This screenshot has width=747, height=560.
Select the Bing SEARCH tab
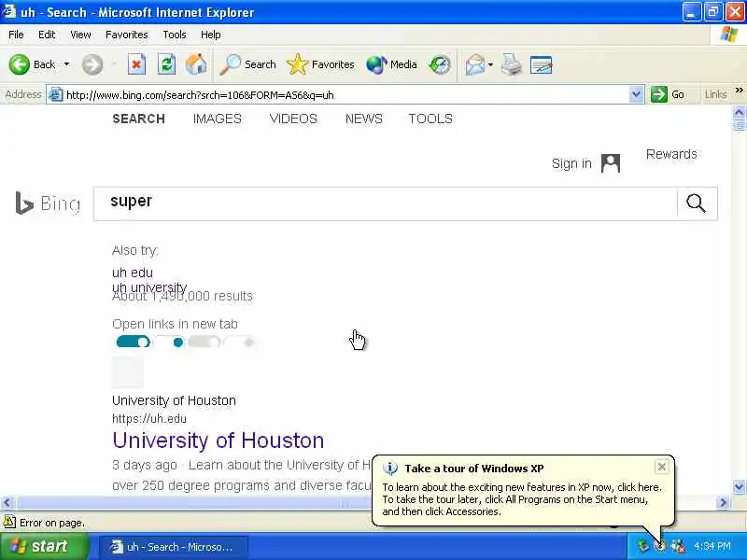click(x=138, y=119)
